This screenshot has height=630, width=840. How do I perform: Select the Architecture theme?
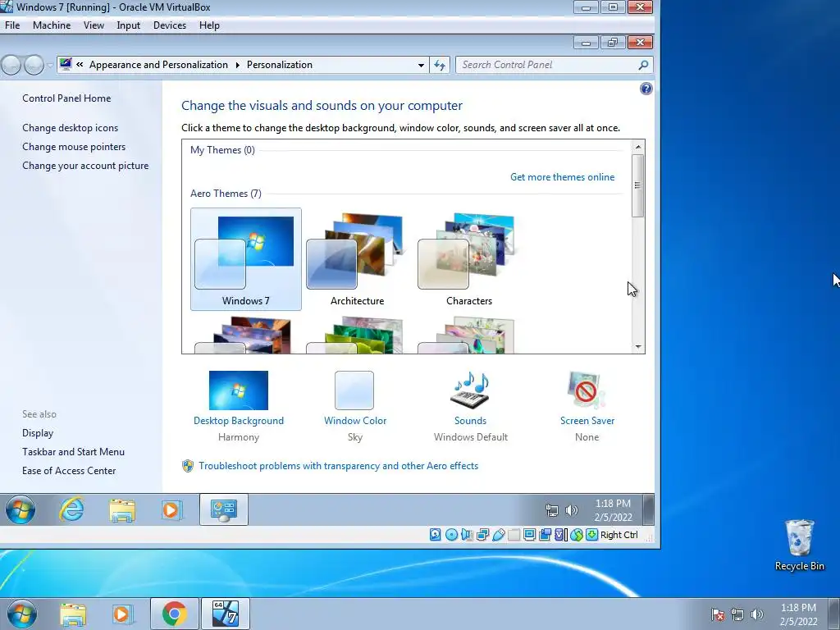[x=358, y=259]
